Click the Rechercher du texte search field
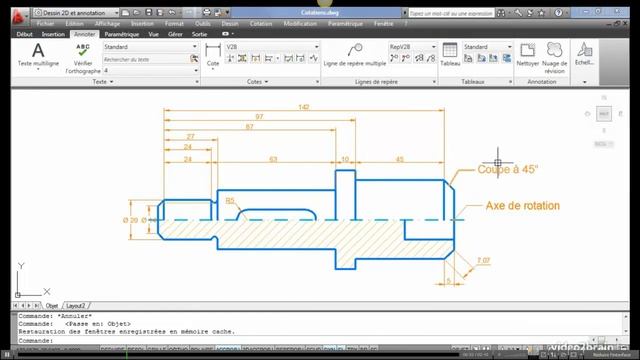 (x=146, y=59)
